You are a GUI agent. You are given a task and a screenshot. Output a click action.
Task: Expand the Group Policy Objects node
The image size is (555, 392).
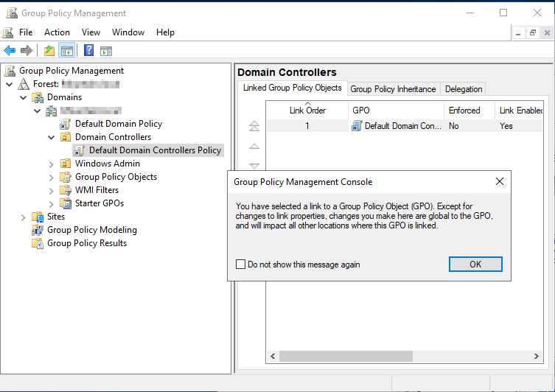click(52, 178)
